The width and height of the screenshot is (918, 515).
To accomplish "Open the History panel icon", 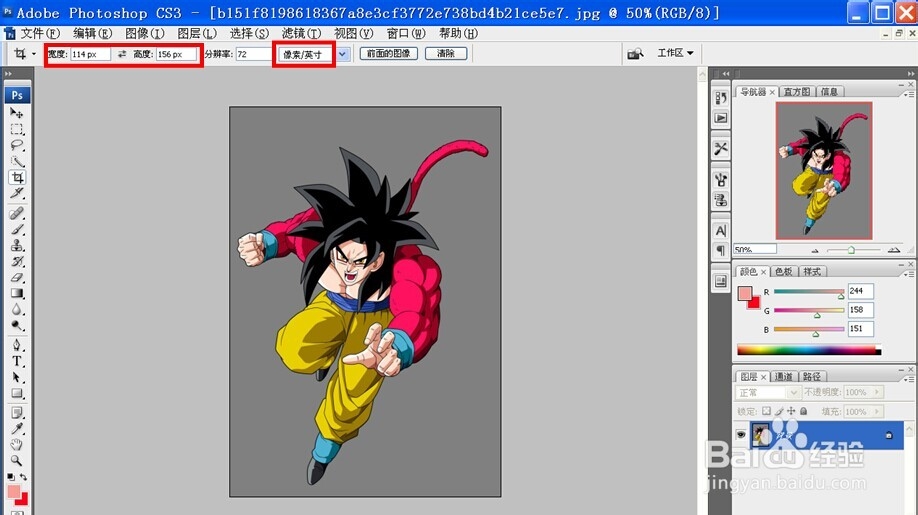I will 721,98.
